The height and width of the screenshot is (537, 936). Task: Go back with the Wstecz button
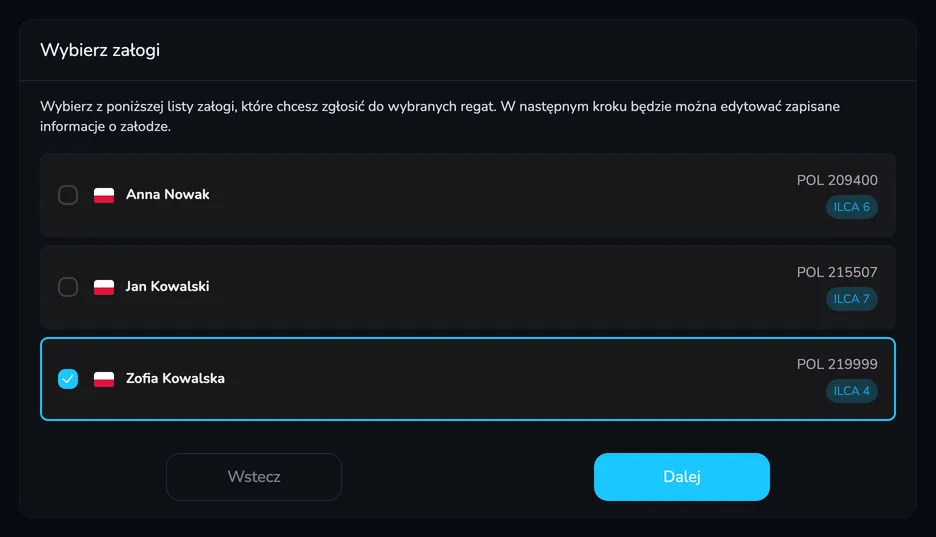click(x=254, y=477)
